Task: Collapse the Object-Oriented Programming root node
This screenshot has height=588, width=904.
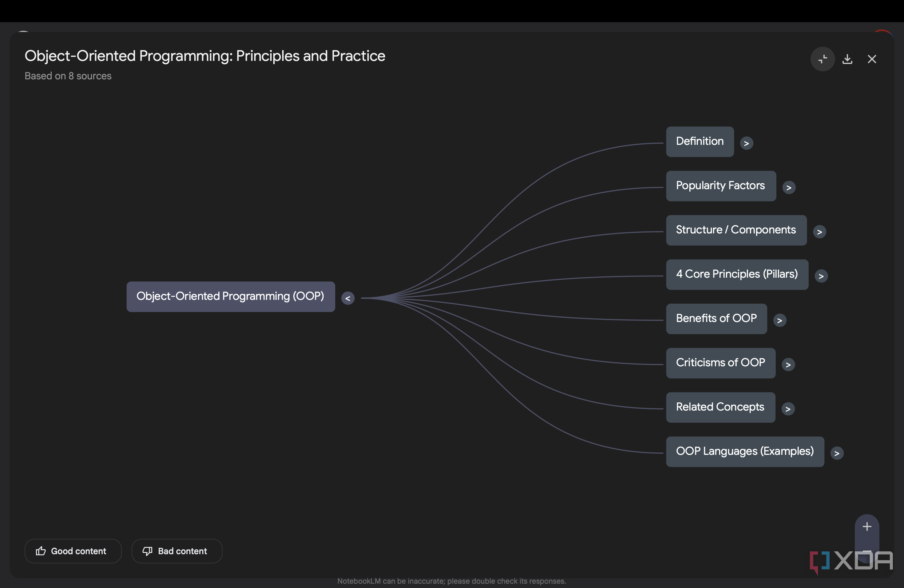Action: (347, 299)
